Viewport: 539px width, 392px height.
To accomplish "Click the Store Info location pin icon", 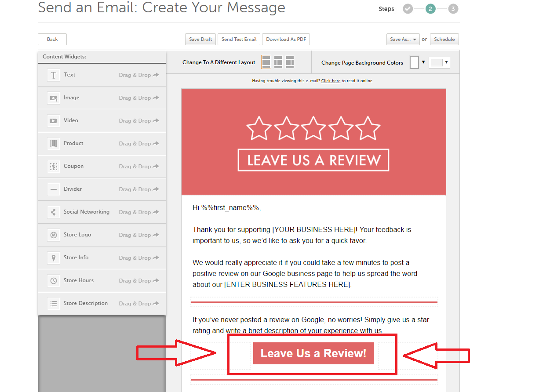I will coord(54,258).
